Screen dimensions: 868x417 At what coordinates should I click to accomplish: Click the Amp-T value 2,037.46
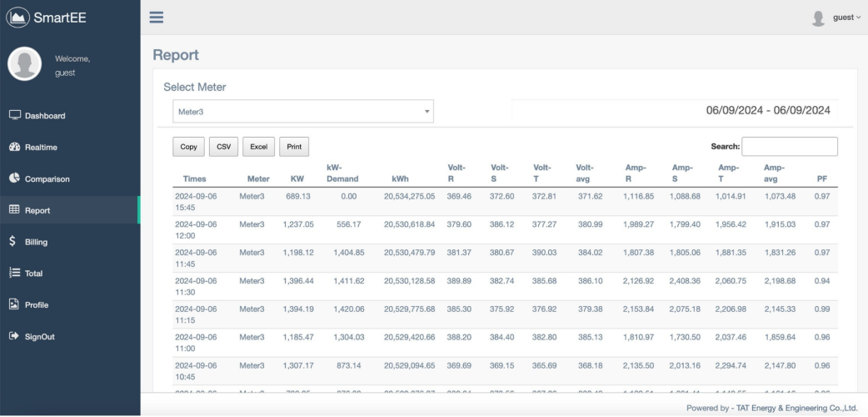pyautogui.click(x=731, y=337)
